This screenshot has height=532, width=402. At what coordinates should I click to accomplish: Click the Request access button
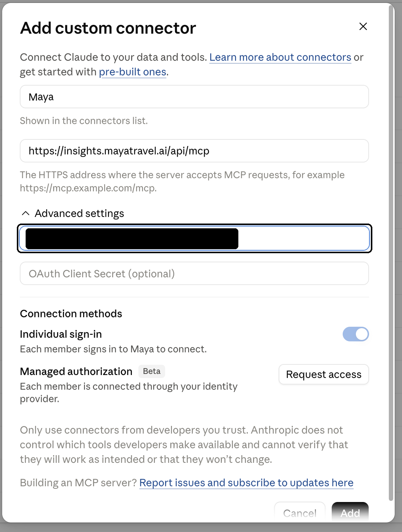[324, 374]
